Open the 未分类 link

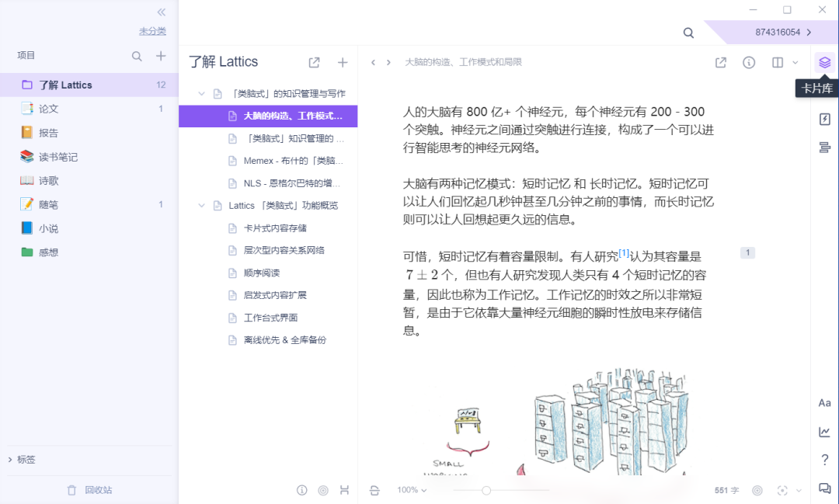(152, 32)
